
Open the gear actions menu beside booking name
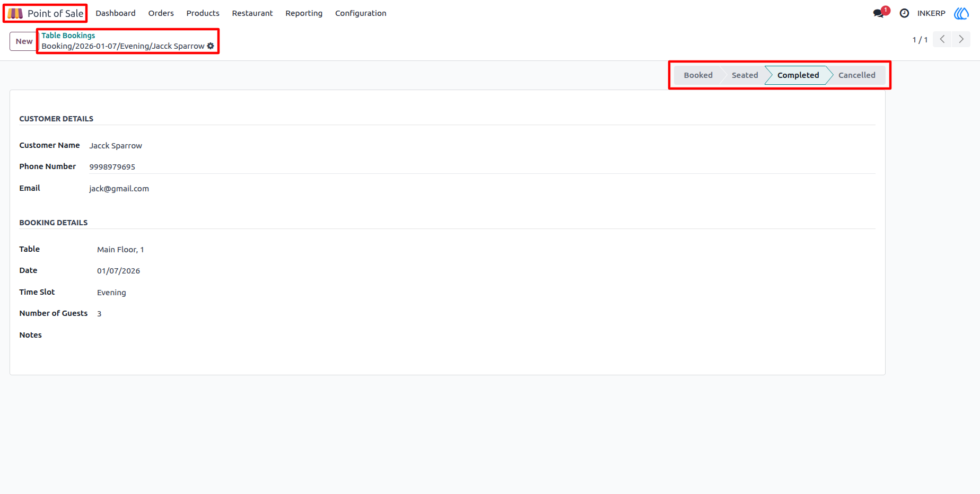211,46
